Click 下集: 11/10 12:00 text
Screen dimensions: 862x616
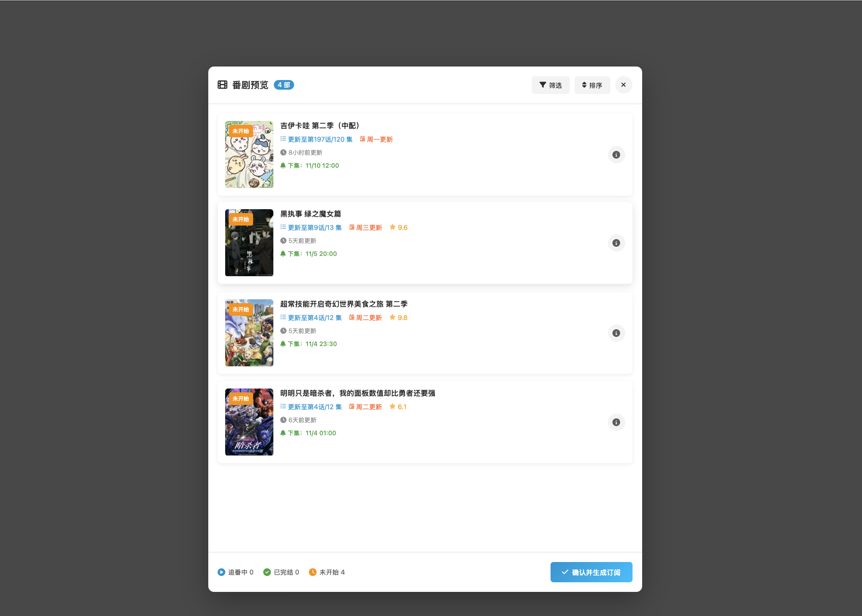310,165
